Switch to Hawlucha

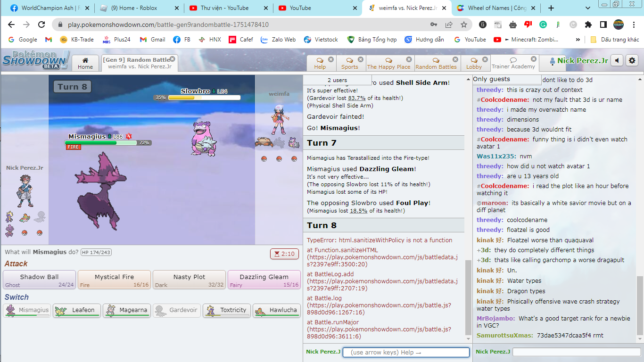(x=277, y=310)
